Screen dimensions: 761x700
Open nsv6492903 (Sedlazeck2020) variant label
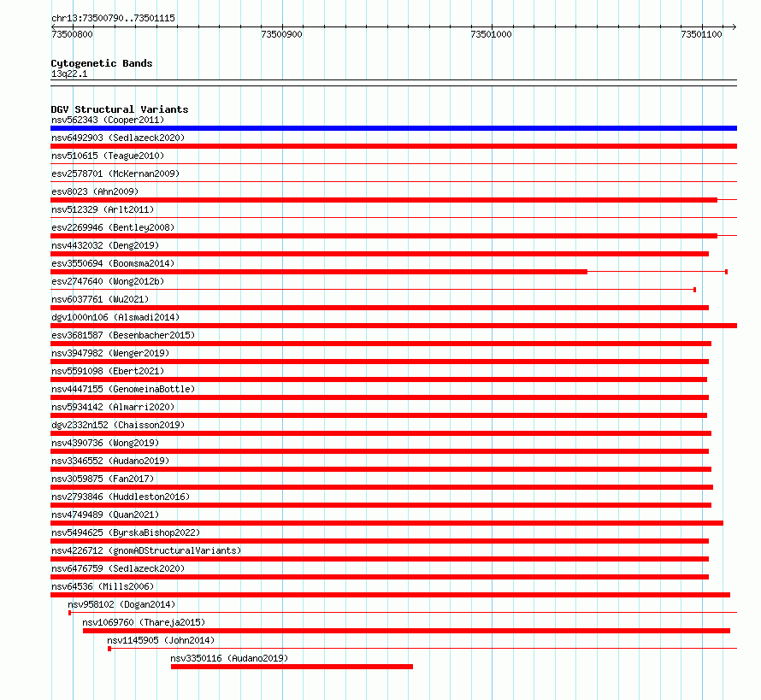pyautogui.click(x=118, y=138)
